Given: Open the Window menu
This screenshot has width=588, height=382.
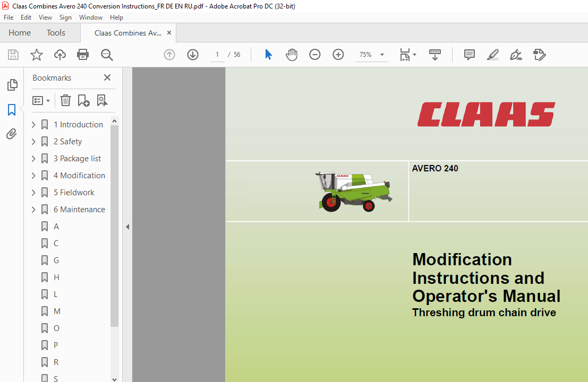Looking at the screenshot, I should [91, 17].
